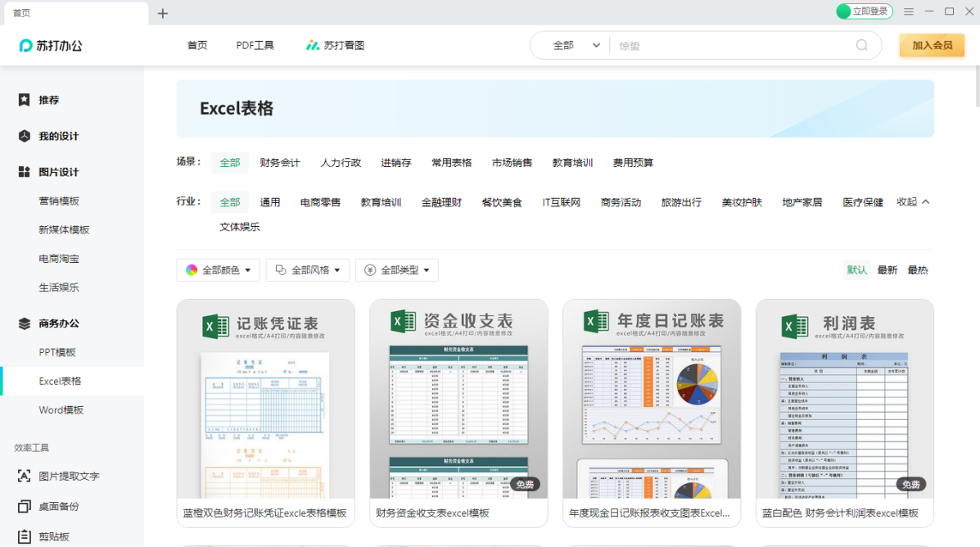Filter scene by 市场销售

click(512, 162)
